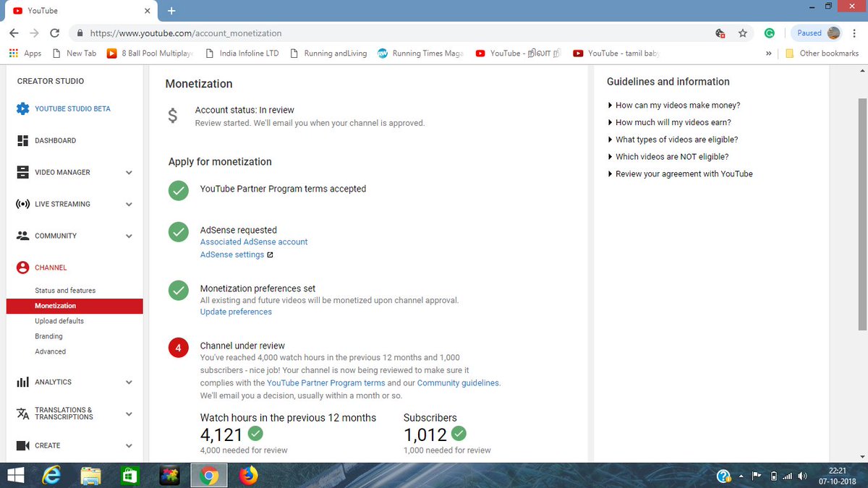Expand the Video Manager chevron
Image resolution: width=868 pixels, height=488 pixels.
click(129, 172)
